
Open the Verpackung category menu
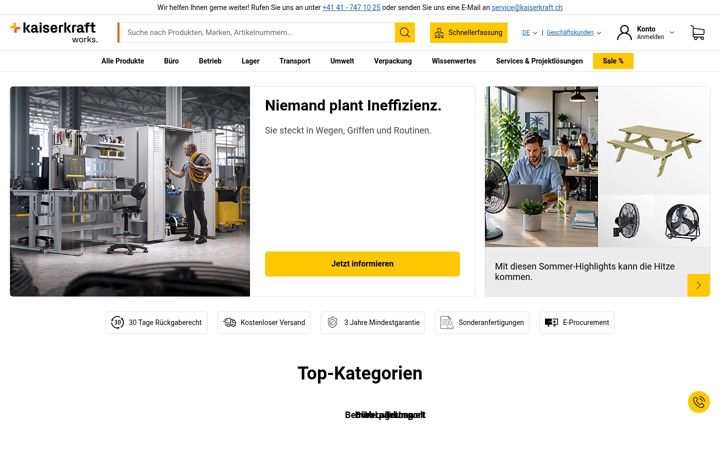coord(393,61)
